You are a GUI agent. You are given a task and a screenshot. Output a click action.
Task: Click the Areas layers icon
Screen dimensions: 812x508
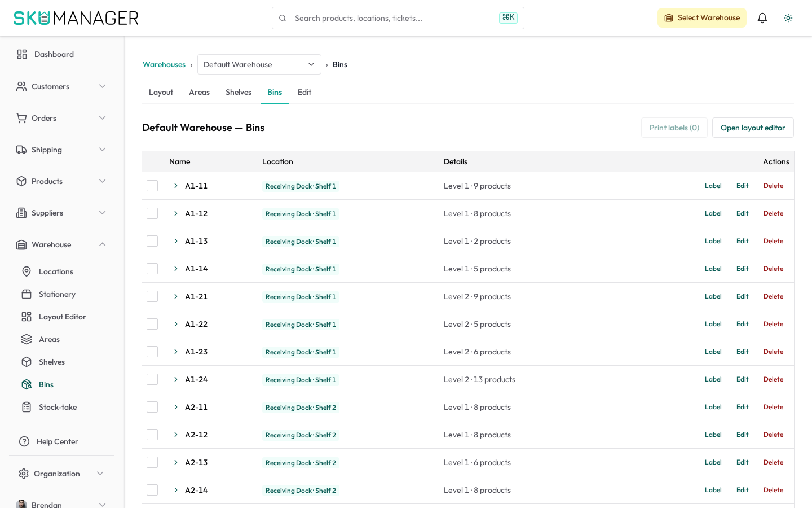(x=27, y=339)
